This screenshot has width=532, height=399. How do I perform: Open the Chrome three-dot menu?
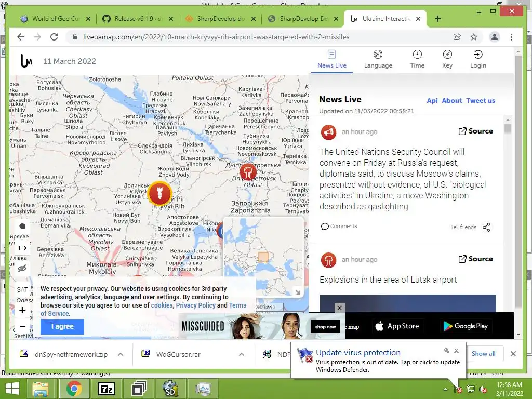(x=511, y=37)
